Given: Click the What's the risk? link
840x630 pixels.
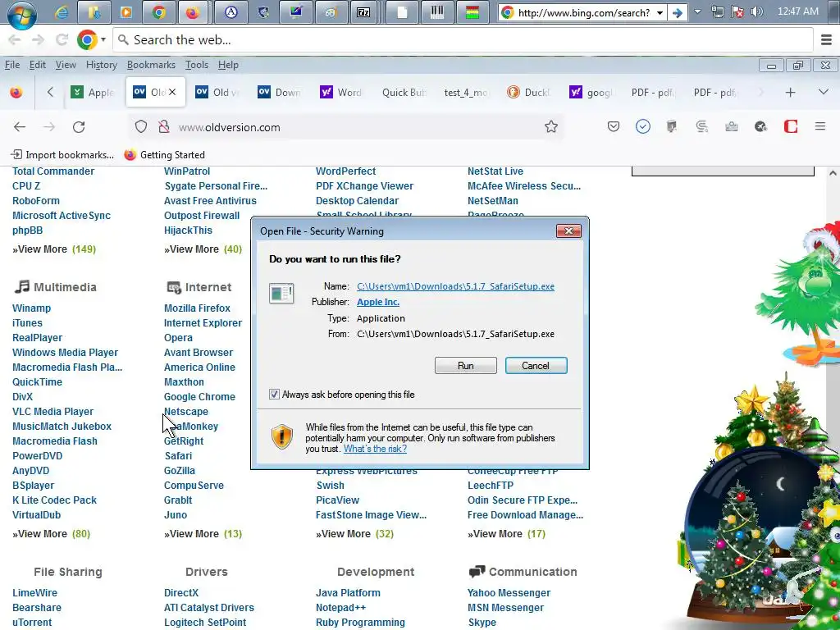Looking at the screenshot, I should tap(375, 449).
